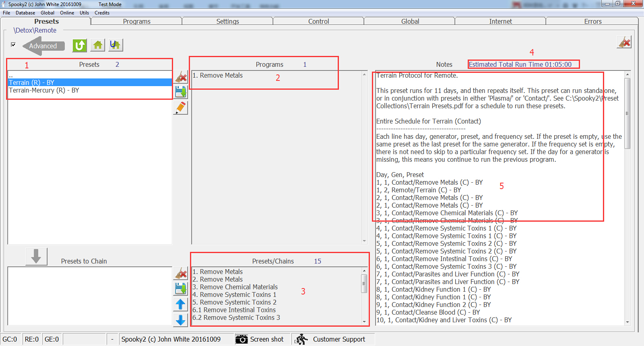Viewport: 644px width, 346px height.
Task: Click the Presets/Chains scroll-down arrow
Action: pos(364,322)
